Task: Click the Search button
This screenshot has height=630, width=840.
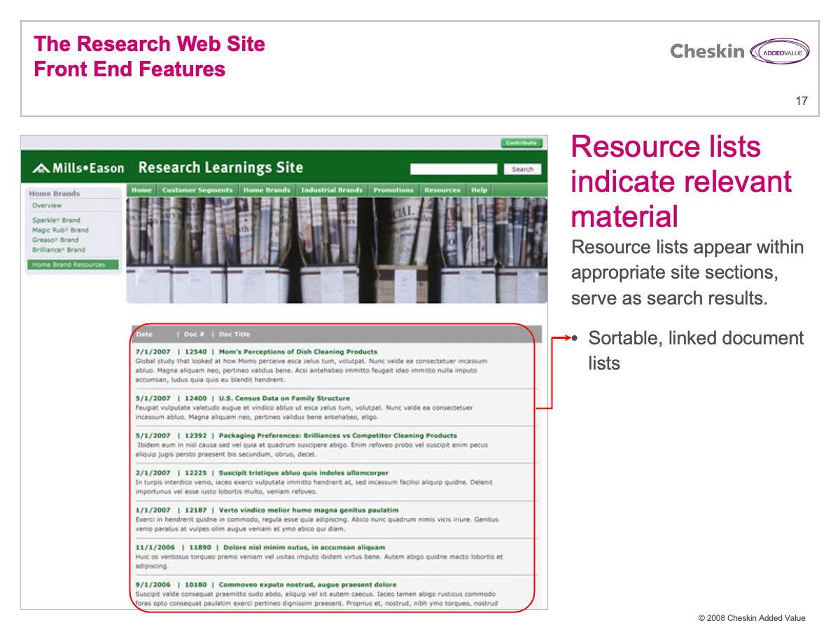Action: tap(522, 169)
